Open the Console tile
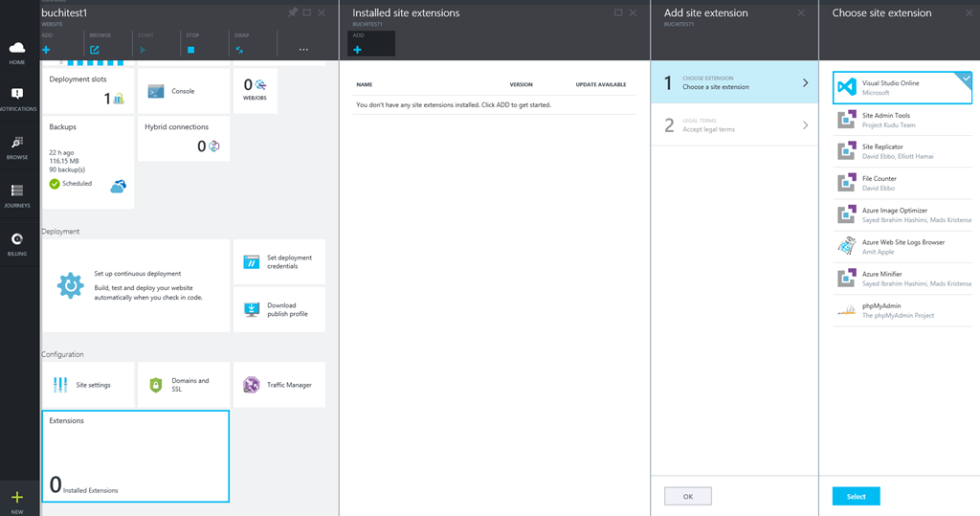 [183, 91]
